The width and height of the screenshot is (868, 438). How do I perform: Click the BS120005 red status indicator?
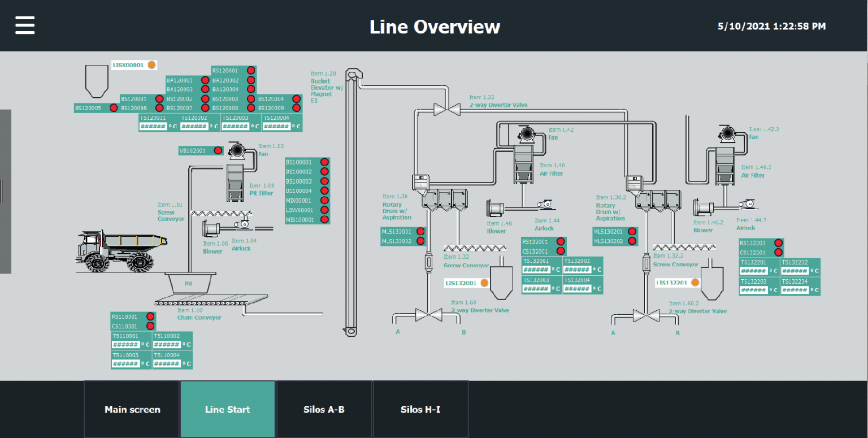(114, 108)
